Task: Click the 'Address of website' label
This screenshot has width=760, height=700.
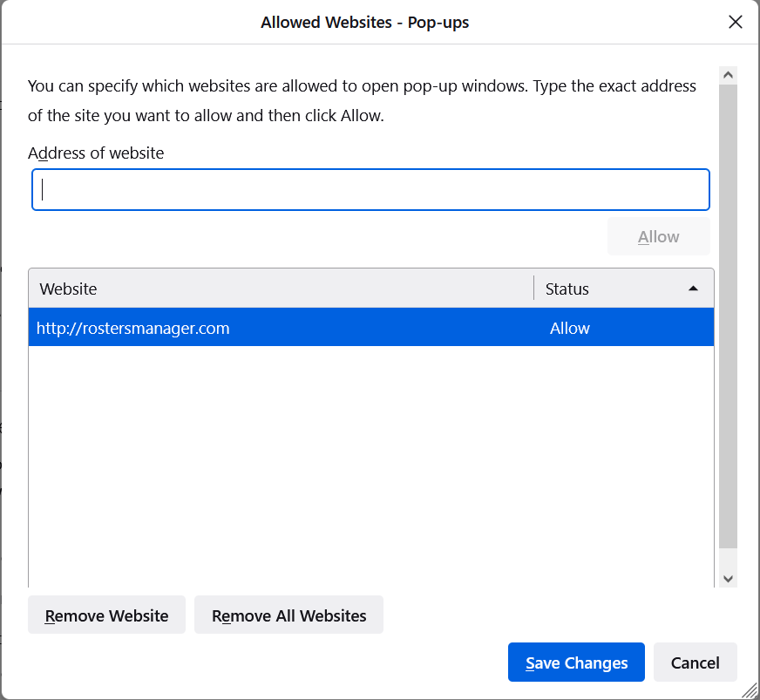Action: (96, 153)
